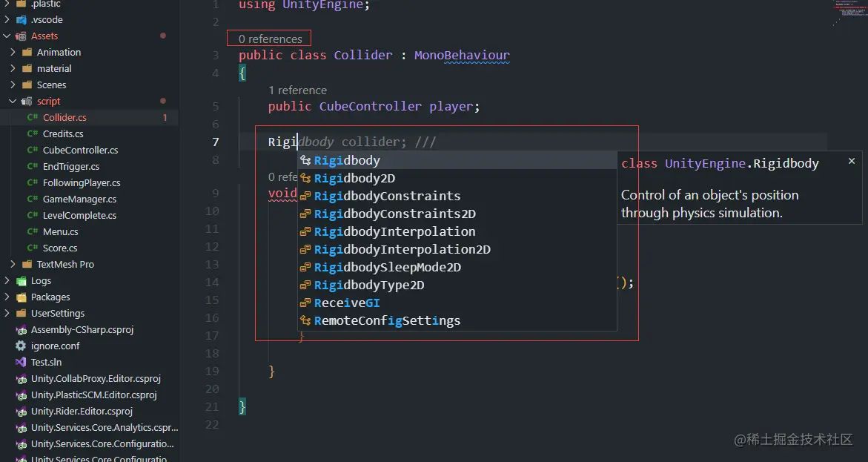Click the gear icon of ignore.conf
This screenshot has height=462, width=868.
21,346
